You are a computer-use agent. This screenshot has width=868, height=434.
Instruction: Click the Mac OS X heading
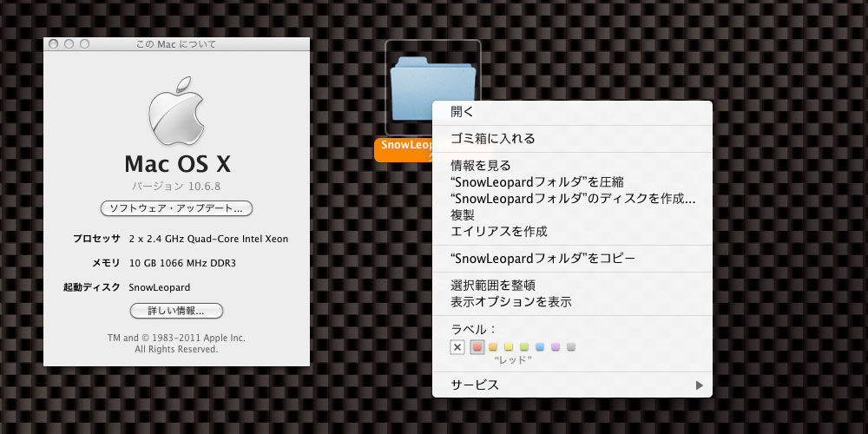coord(177,164)
